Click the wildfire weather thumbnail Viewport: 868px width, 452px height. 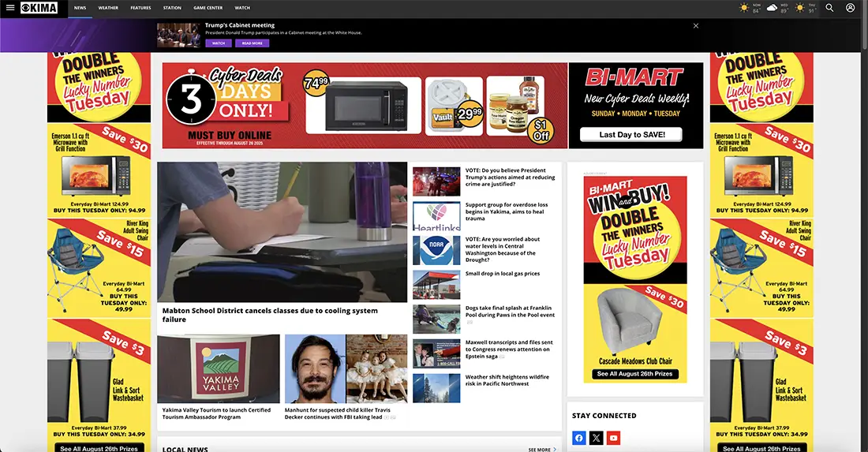tap(436, 388)
